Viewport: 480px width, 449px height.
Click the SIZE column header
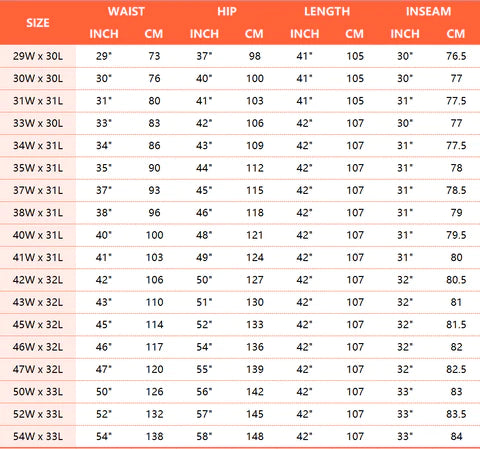[x=38, y=23]
